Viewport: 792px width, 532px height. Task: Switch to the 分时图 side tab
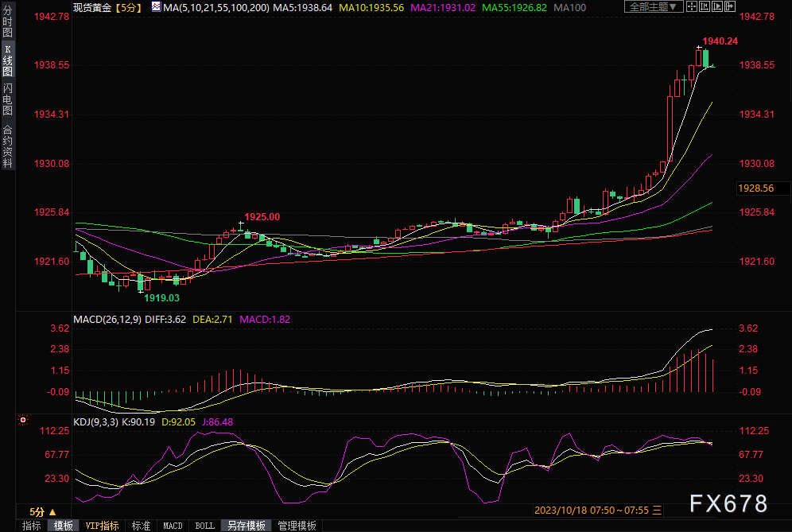pos(8,21)
